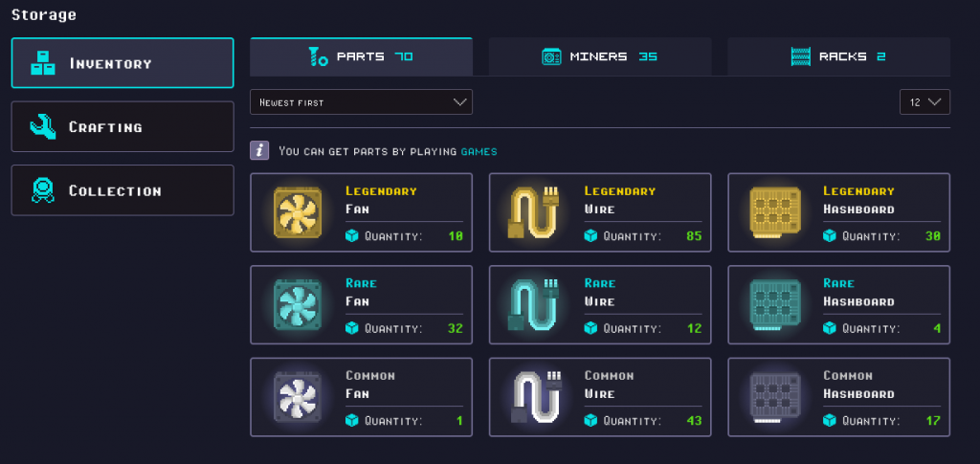Select the Parts tab
Viewport: 980px width, 464px height.
click(x=361, y=56)
